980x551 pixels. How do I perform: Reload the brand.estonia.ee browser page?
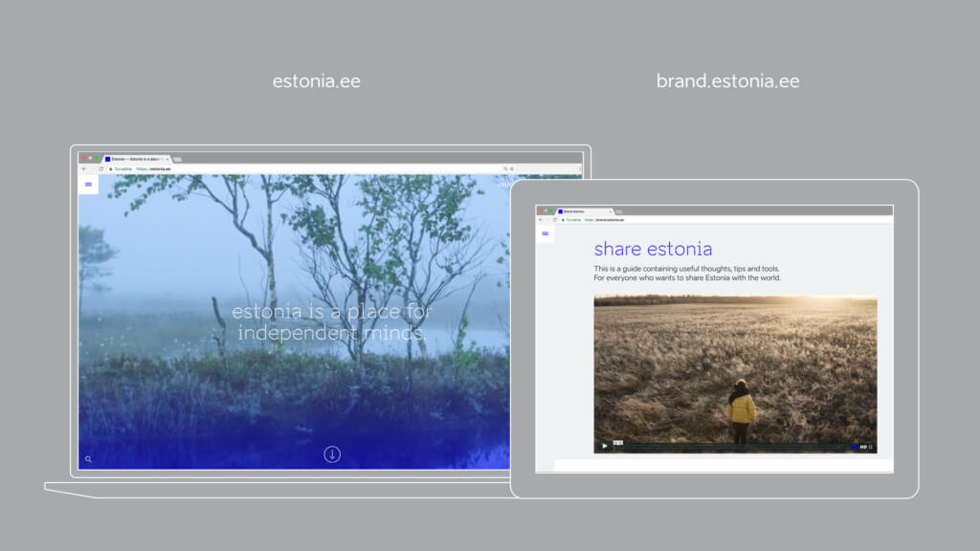coord(554,219)
